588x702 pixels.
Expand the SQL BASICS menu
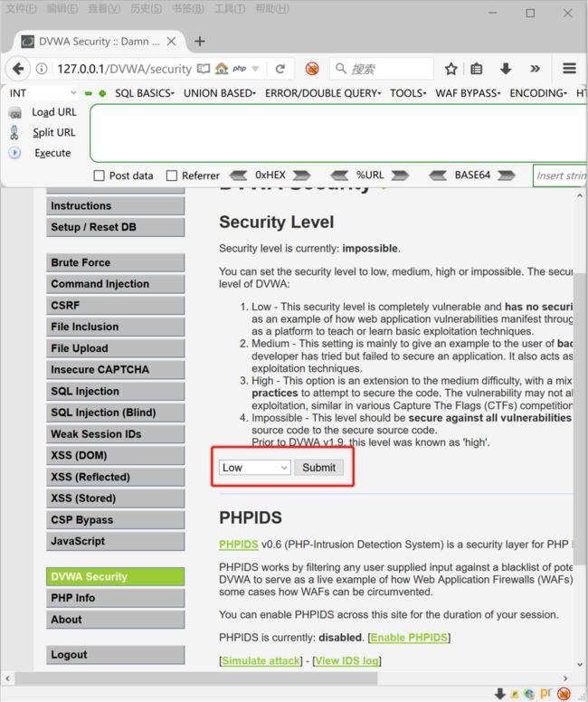tap(145, 93)
